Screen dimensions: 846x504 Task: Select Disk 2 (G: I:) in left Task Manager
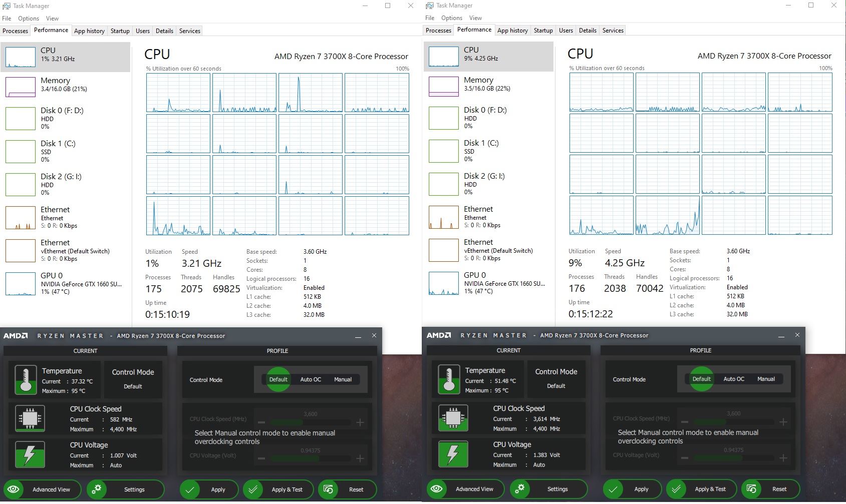pyautogui.click(x=66, y=184)
